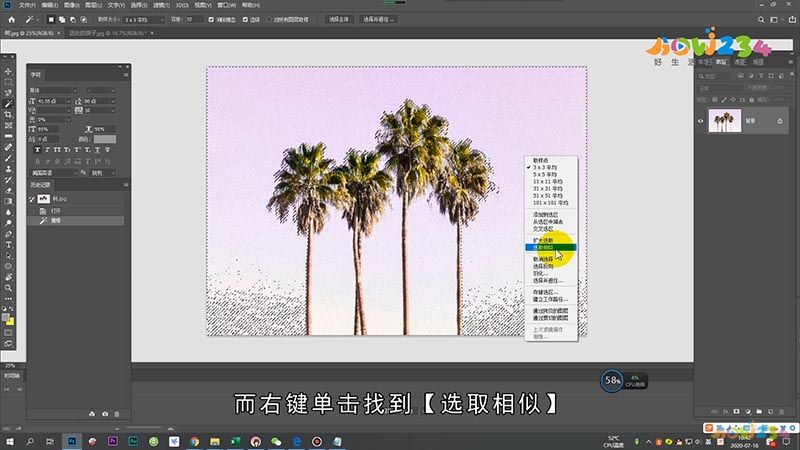
Task: Toggle Strikethrough style in Character panel
Action: pos(107,150)
